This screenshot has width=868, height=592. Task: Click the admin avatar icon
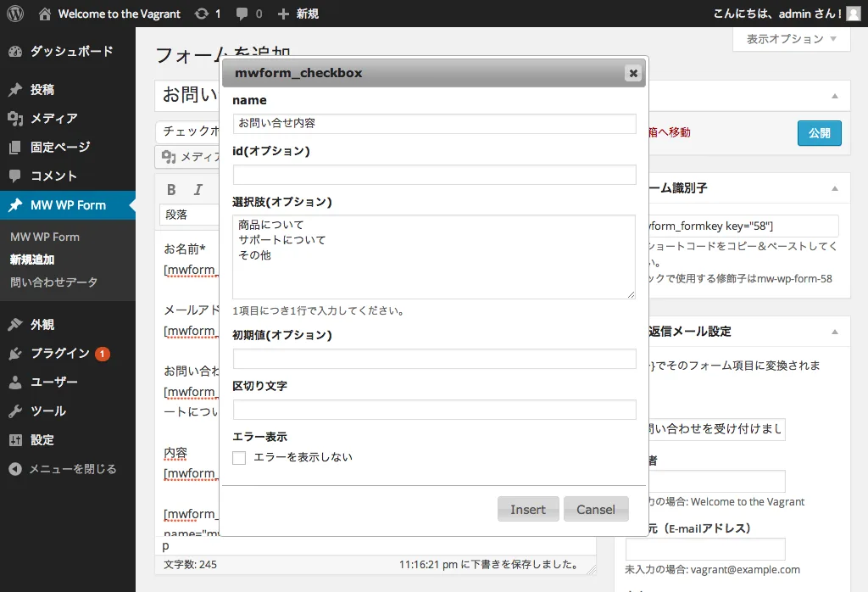pyautogui.click(x=854, y=14)
